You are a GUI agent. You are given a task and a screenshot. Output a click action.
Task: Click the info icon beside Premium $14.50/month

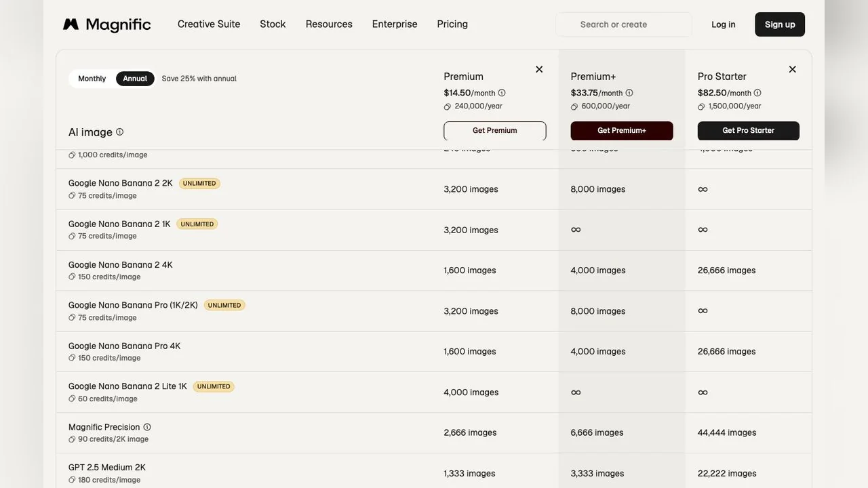click(x=502, y=93)
